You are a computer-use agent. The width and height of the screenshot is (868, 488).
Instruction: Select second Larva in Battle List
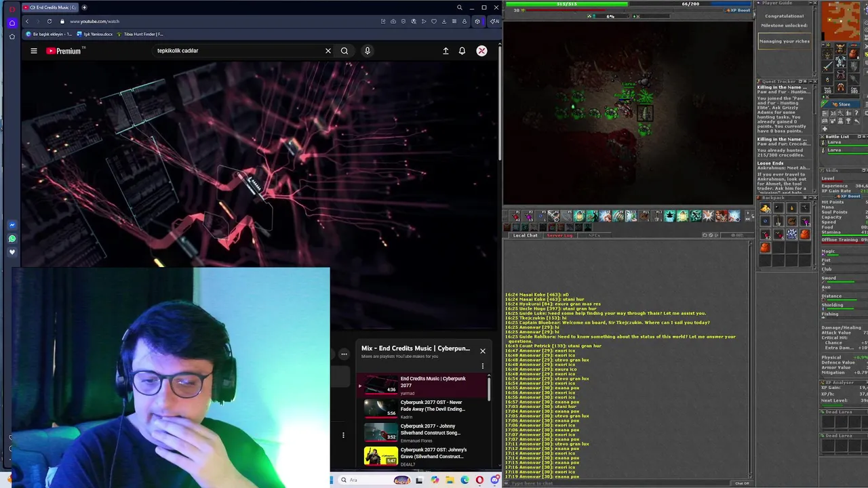tap(844, 150)
